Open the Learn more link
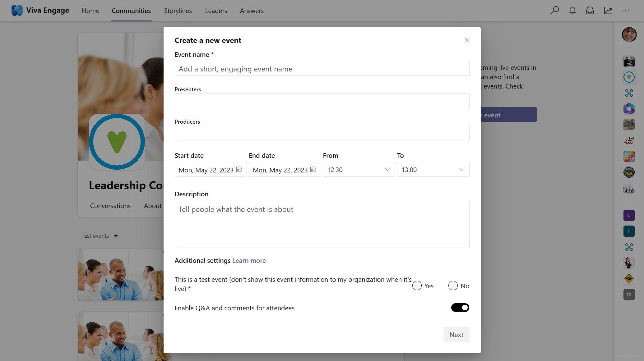644x361 pixels. 249,260
